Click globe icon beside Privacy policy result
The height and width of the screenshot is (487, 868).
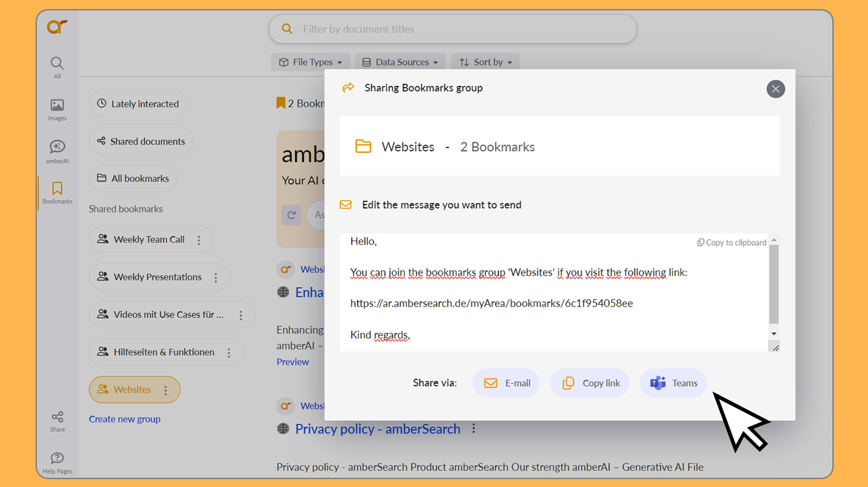point(283,429)
